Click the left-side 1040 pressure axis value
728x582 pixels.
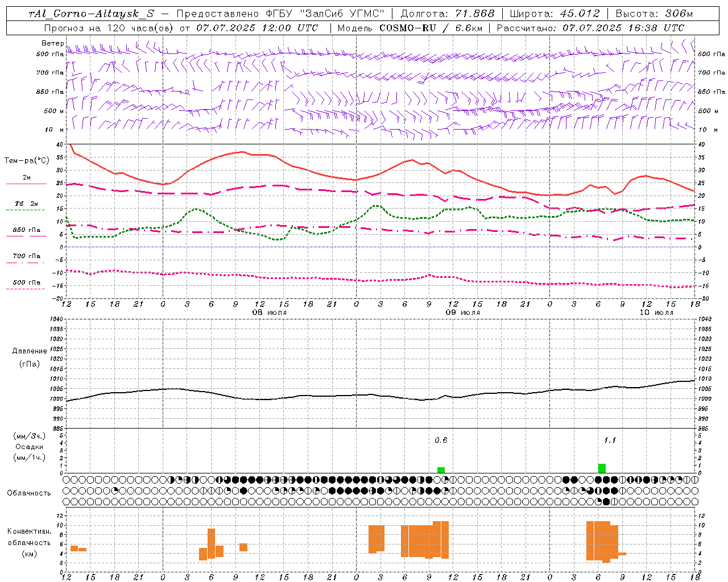coord(56,319)
